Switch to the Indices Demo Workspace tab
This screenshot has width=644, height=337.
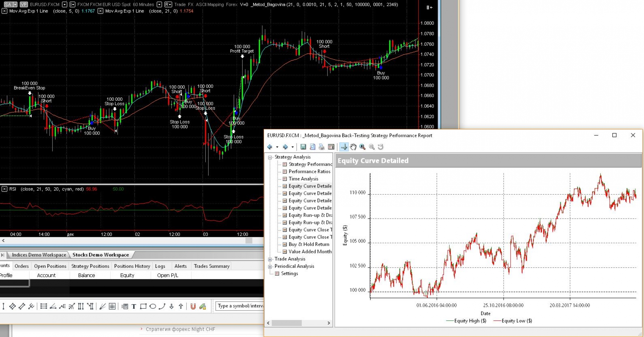tap(39, 255)
